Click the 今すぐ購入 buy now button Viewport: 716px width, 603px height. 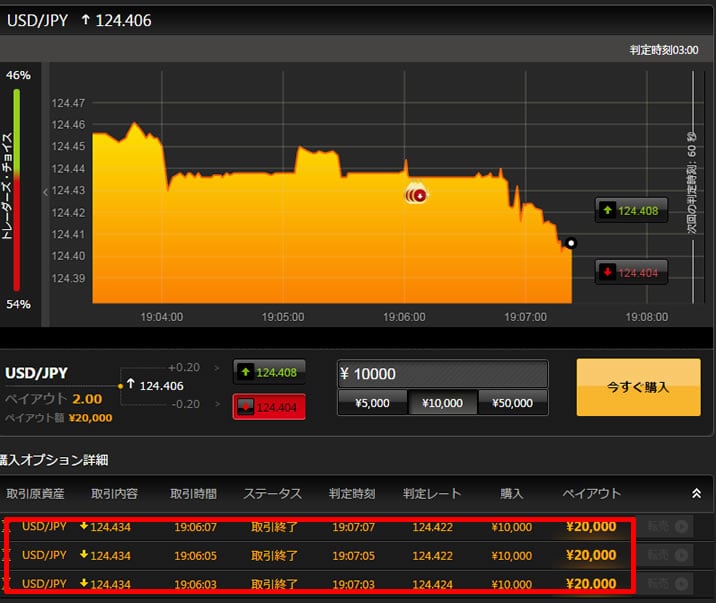click(x=638, y=387)
